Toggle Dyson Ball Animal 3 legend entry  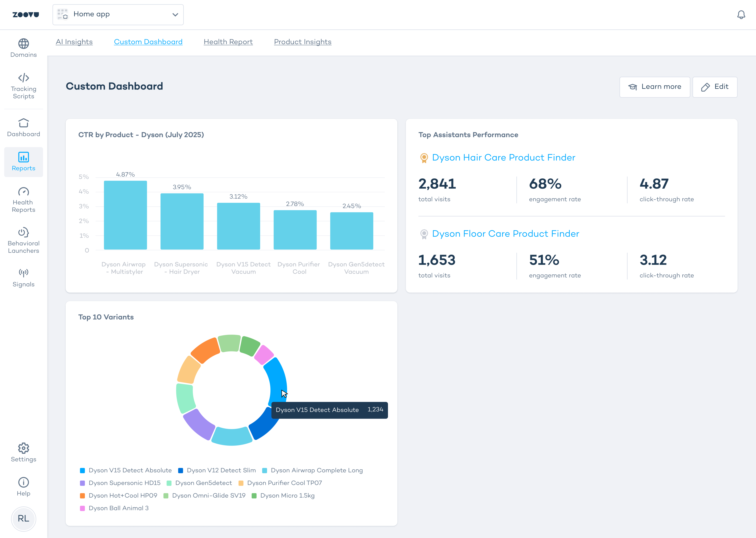tap(118, 508)
